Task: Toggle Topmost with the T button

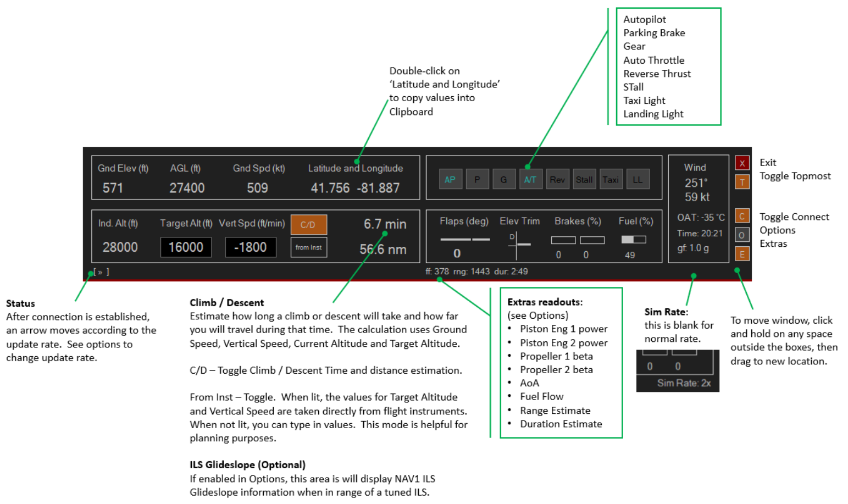Action: (x=742, y=182)
